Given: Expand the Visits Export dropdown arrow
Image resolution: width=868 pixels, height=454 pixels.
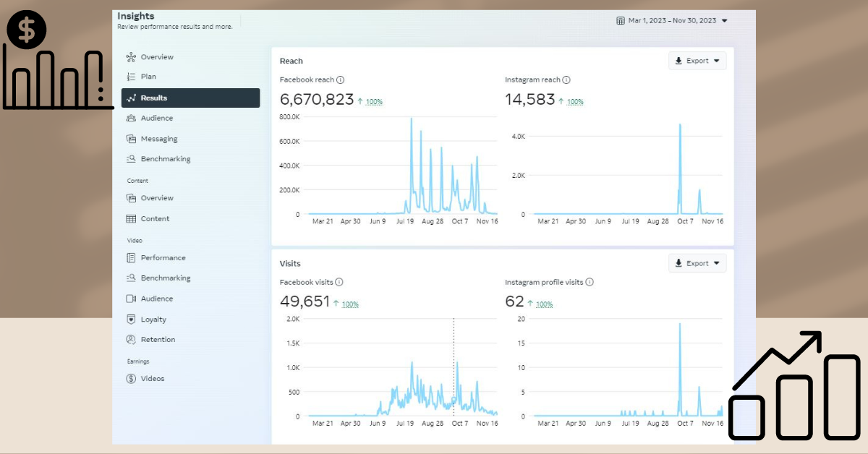Looking at the screenshot, I should (x=717, y=263).
